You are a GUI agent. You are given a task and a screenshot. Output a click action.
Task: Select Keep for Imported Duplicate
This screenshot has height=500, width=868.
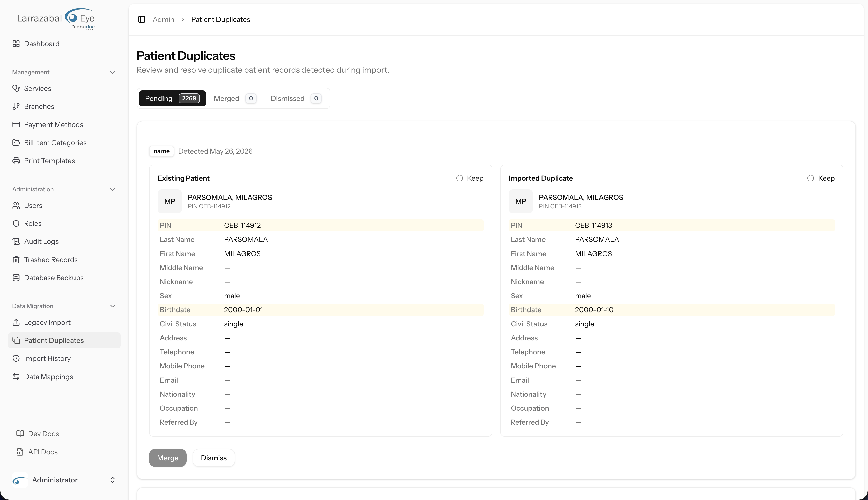click(x=811, y=178)
